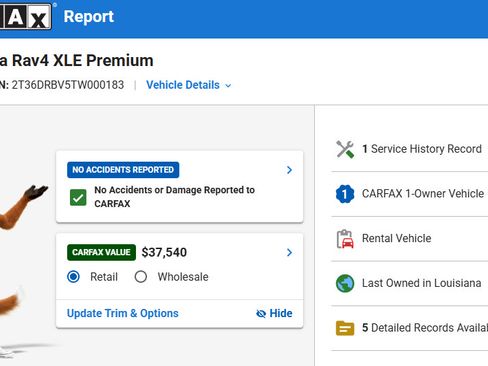Click the wrench Service History icon
This screenshot has width=488, height=366.
[x=345, y=149]
